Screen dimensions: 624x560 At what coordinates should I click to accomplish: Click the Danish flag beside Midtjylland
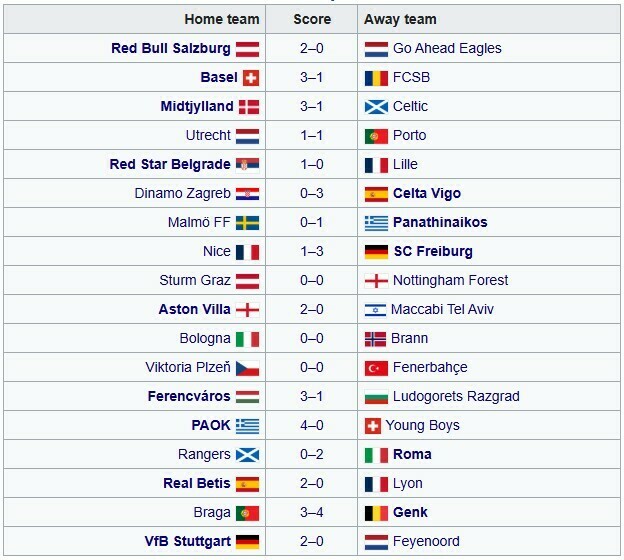pyautogui.click(x=247, y=106)
